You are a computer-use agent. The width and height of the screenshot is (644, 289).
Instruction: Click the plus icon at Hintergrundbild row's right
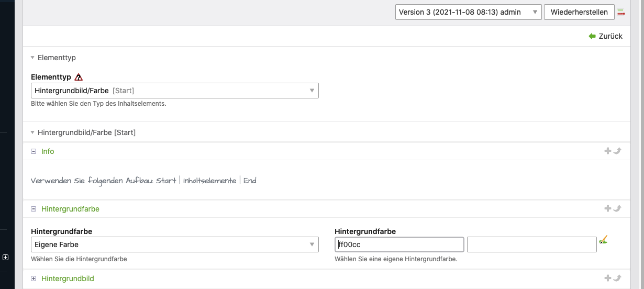[608, 279]
